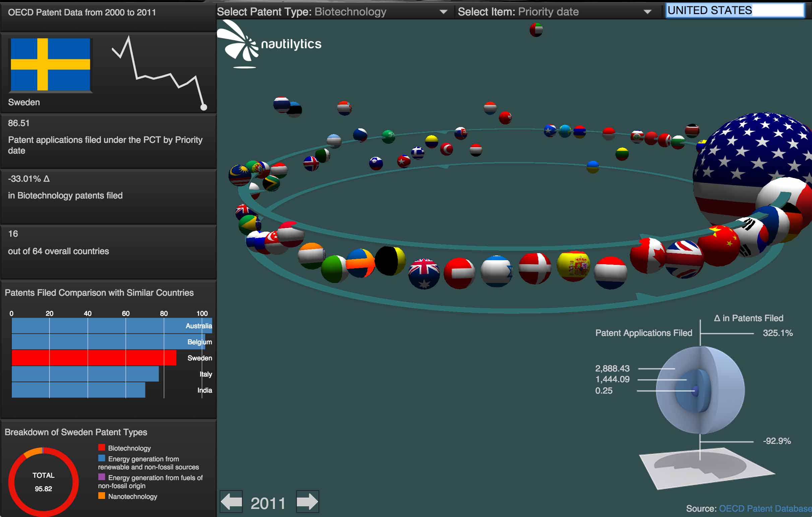Select the Italy flag sphere
The image size is (812, 517).
pyautogui.click(x=334, y=269)
